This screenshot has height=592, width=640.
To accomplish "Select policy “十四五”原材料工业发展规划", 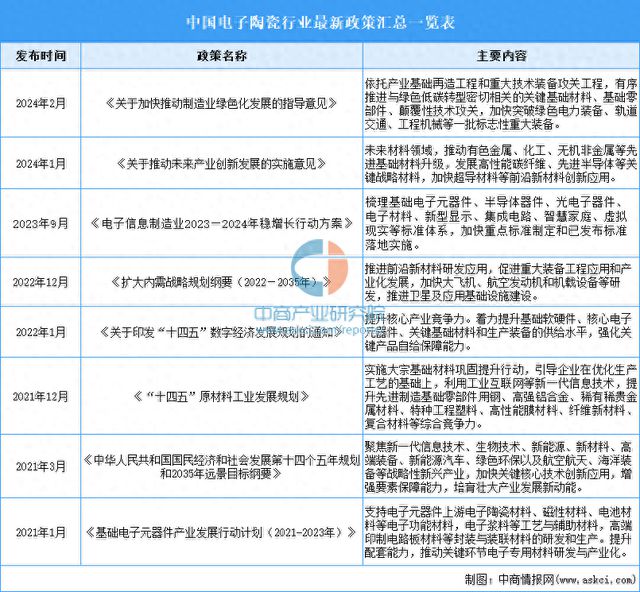I will (222, 396).
